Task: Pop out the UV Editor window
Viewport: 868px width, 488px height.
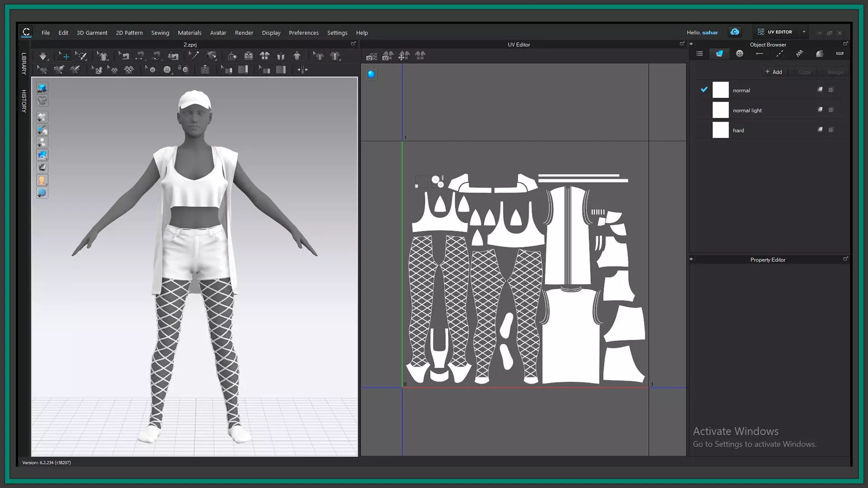Action: pyautogui.click(x=682, y=43)
